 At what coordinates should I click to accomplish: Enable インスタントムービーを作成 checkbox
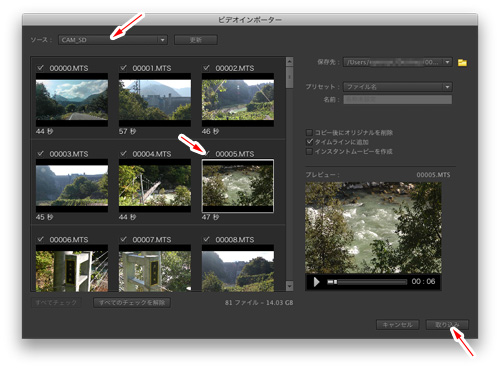click(309, 151)
